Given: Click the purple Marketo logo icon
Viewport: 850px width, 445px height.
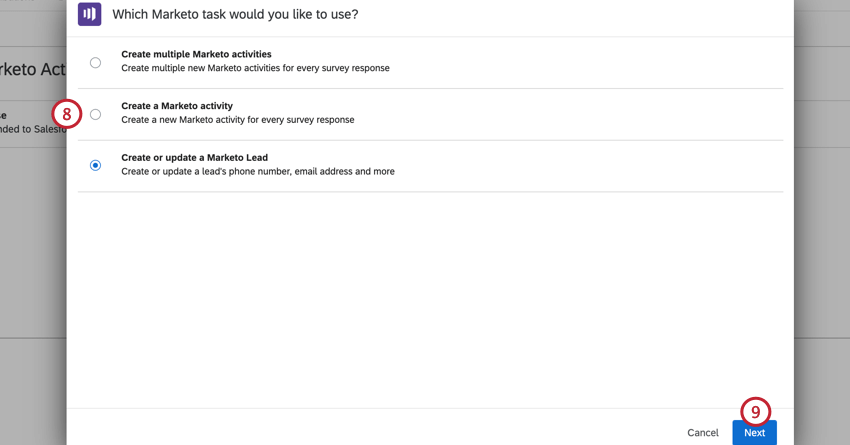Looking at the screenshot, I should click(x=89, y=14).
